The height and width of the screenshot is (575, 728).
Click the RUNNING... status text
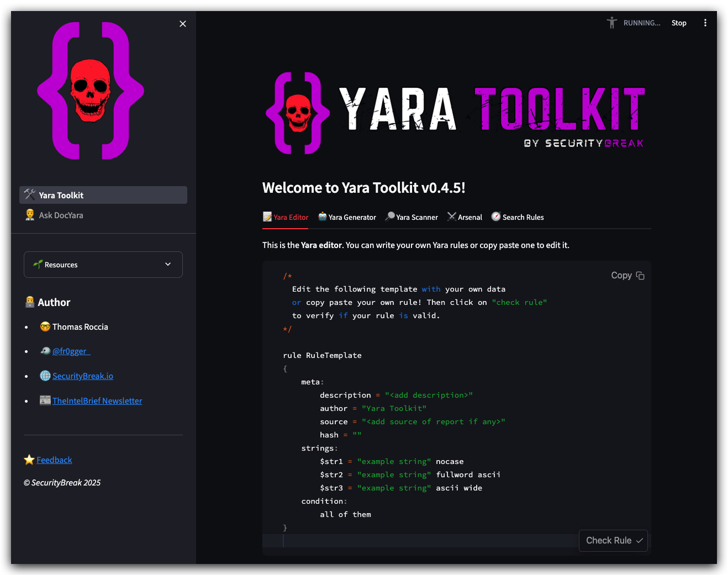click(642, 23)
